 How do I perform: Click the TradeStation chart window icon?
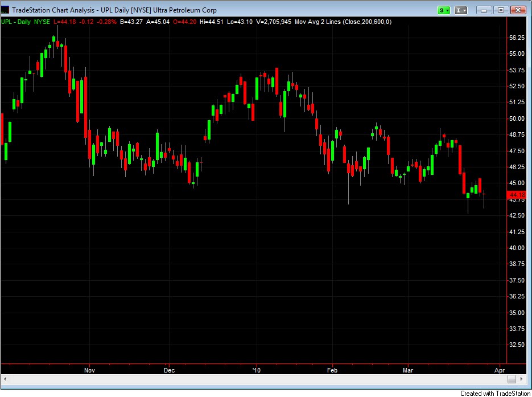click(5, 10)
